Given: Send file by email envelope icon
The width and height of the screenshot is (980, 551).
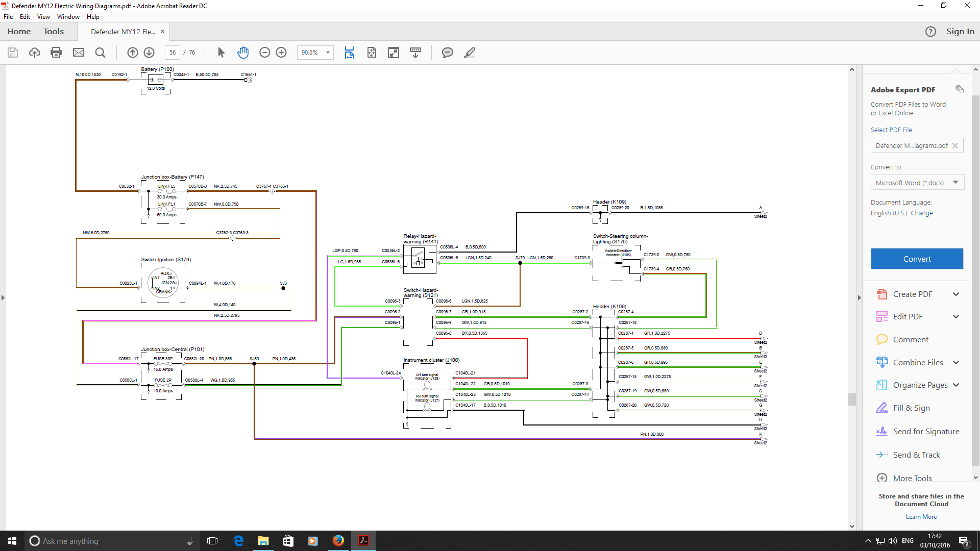Looking at the screenshot, I should [79, 53].
